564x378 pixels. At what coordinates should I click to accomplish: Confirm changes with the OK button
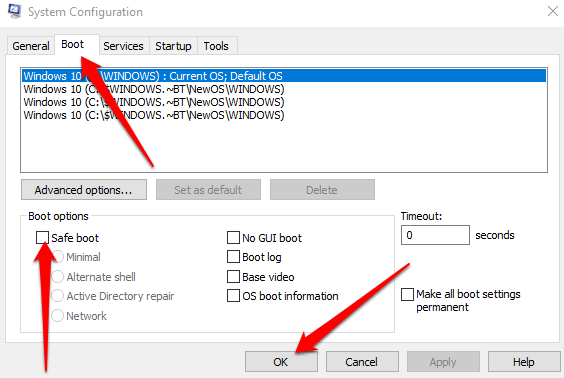(x=281, y=361)
